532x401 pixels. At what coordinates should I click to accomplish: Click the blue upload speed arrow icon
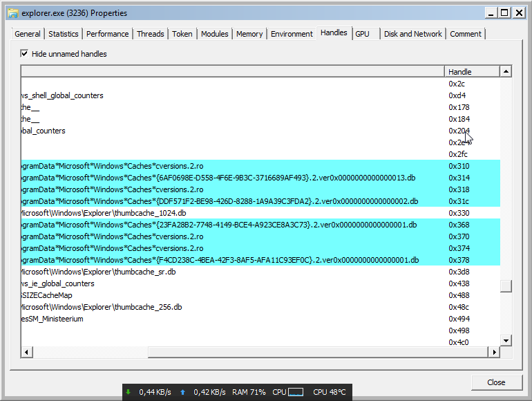(x=182, y=392)
